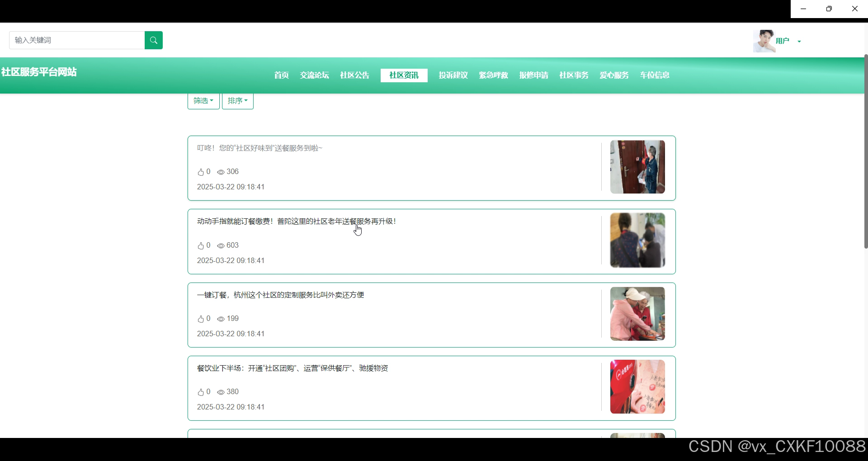
Task: Open article 叮咚！您的“社区好味到”送餐服务到啦~
Action: coord(259,148)
